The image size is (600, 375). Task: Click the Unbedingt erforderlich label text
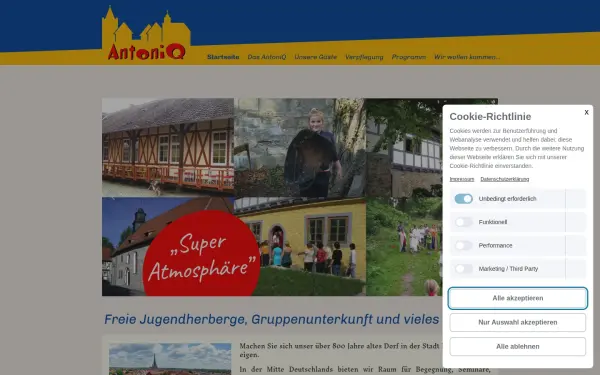pos(507,199)
